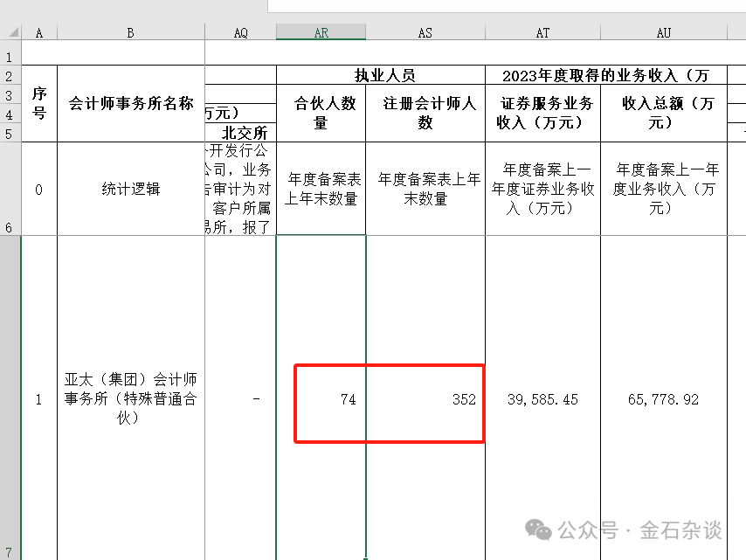Click the 序号 header cell
Image resolution: width=746 pixels, height=560 pixels.
click(x=39, y=103)
